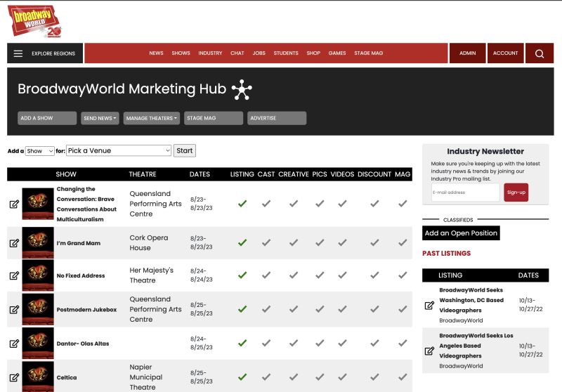The image size is (562, 392).
Task: Go to the Shows menu item
Action: (x=181, y=53)
